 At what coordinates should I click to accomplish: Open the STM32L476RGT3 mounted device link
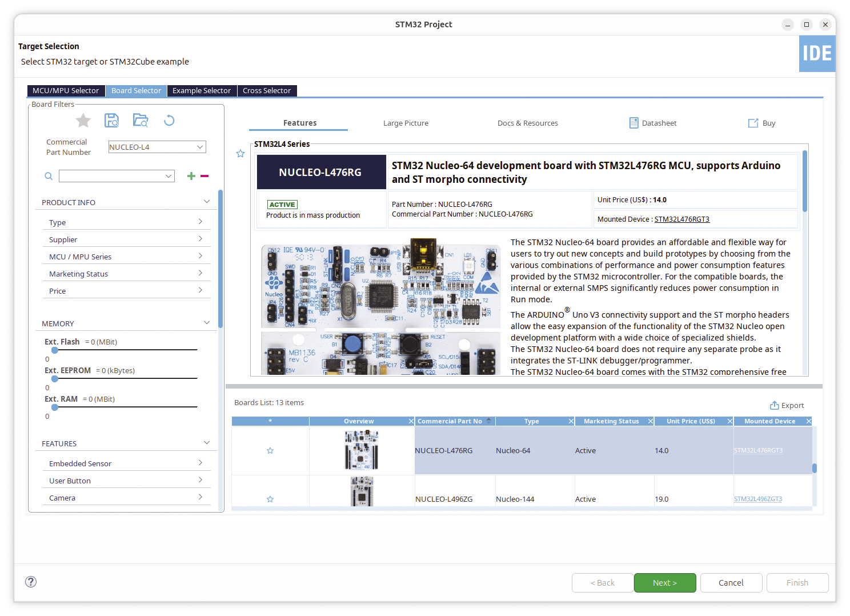[x=681, y=219]
